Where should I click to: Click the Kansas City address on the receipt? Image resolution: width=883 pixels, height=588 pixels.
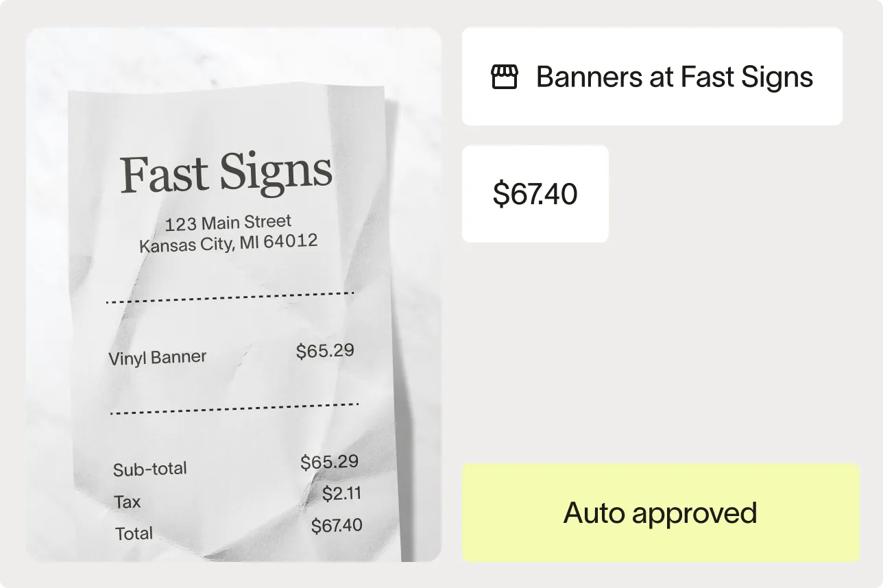pos(229,241)
